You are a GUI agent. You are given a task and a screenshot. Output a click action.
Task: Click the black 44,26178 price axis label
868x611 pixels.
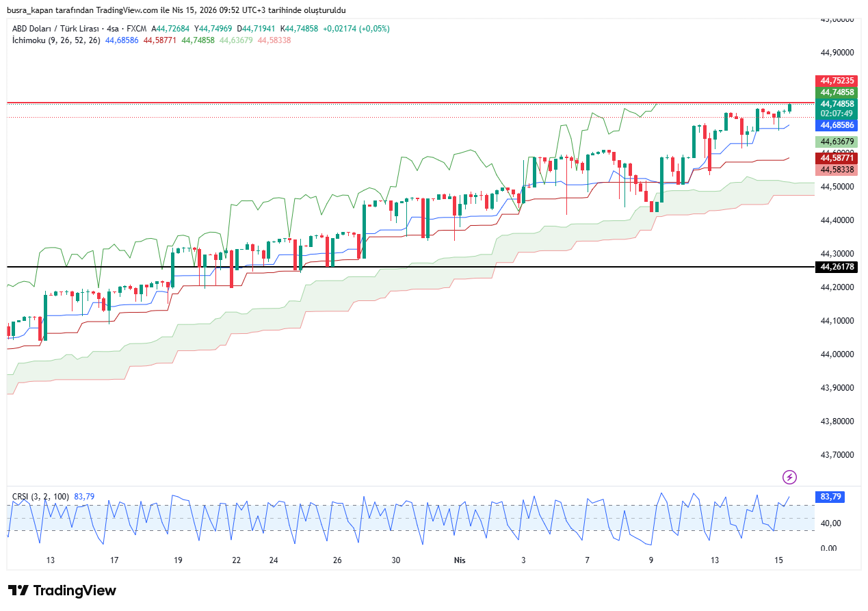click(x=837, y=267)
